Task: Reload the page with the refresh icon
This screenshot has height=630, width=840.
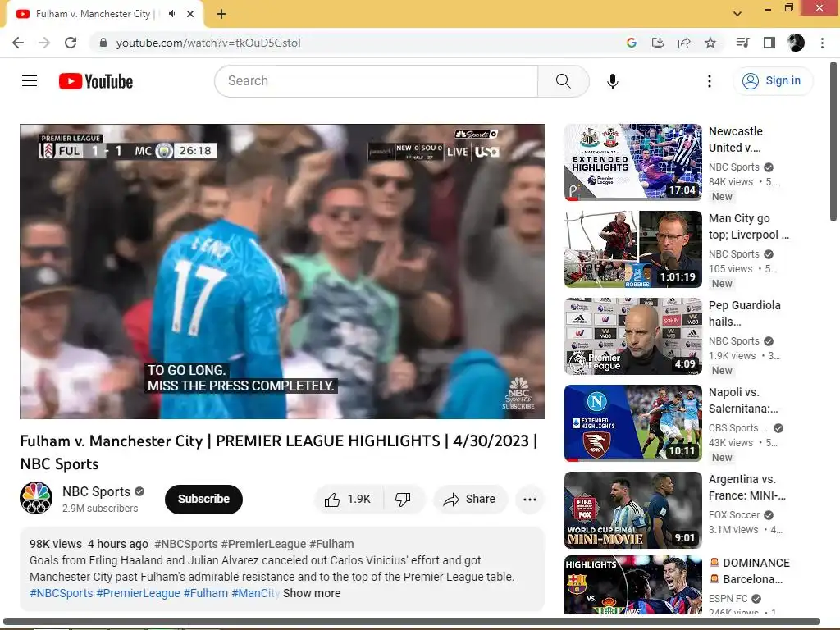Action: point(71,43)
